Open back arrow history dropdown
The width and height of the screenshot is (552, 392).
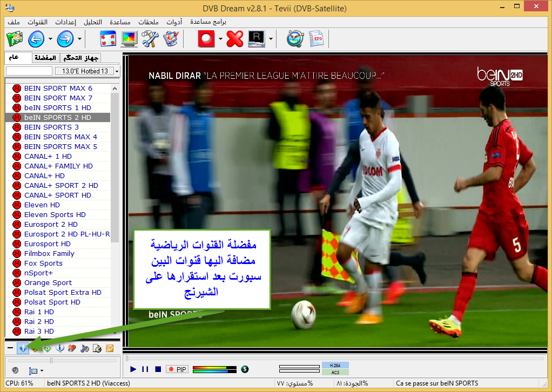[50, 39]
